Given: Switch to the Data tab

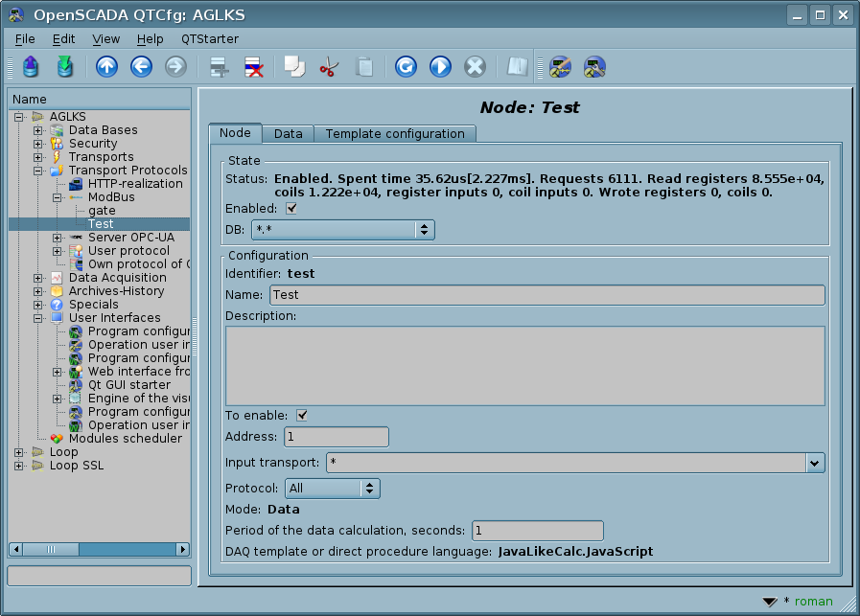Looking at the screenshot, I should click(288, 133).
